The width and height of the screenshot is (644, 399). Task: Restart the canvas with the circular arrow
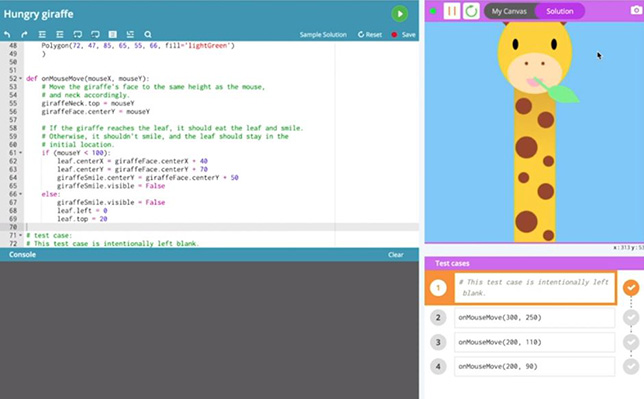pos(471,11)
